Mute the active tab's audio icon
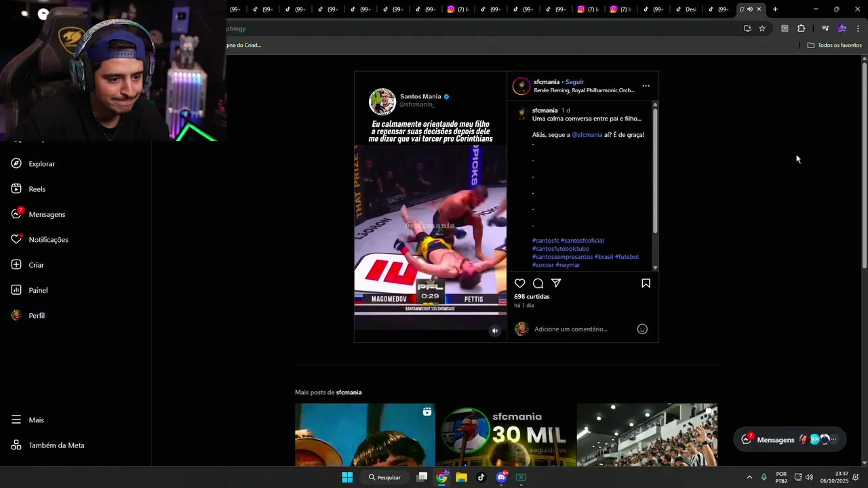The image size is (868, 488). tap(750, 9)
